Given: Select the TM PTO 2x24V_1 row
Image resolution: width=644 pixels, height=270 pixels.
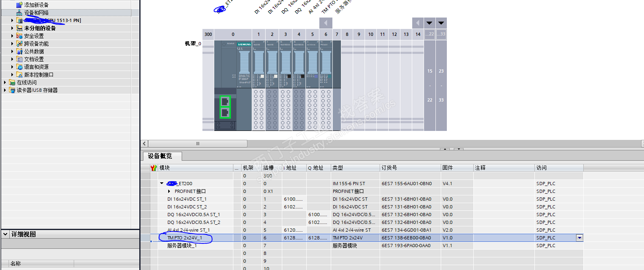Looking at the screenshot, I should [x=362, y=238].
